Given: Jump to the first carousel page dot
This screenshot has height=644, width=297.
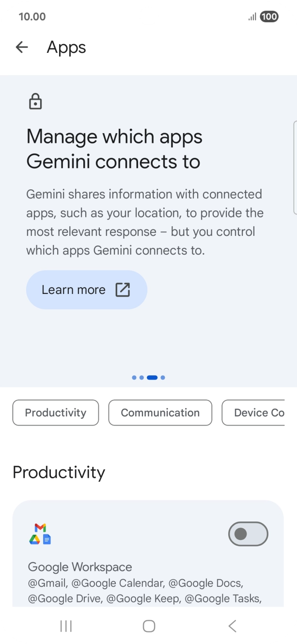Looking at the screenshot, I should click(134, 378).
